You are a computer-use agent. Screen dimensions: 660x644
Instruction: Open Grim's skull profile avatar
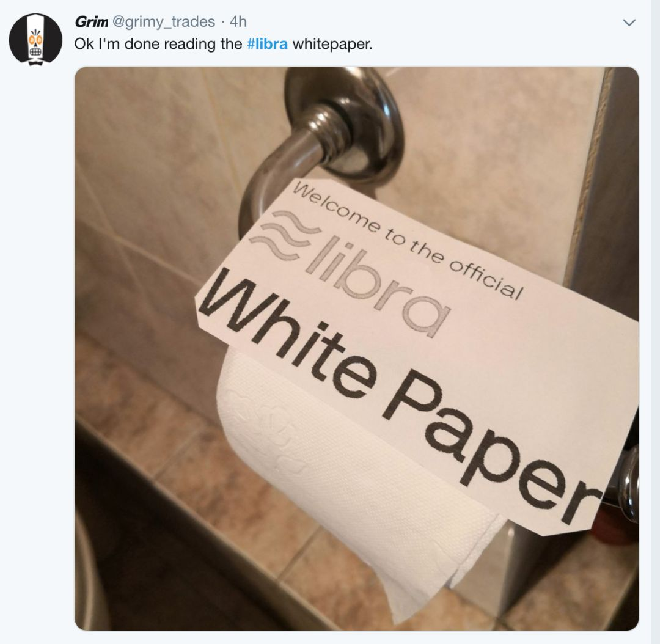point(35,38)
